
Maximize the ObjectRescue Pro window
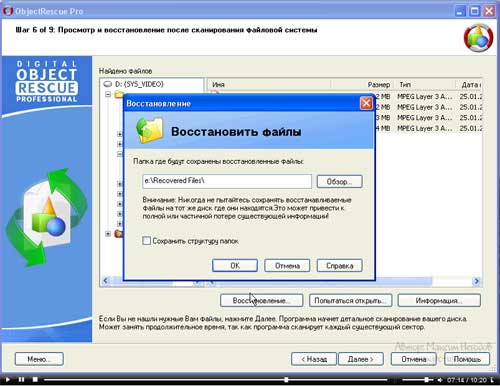point(475,11)
